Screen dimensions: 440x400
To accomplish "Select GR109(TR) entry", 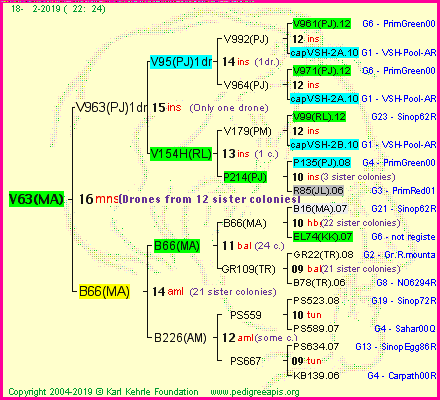I will [x=249, y=269].
